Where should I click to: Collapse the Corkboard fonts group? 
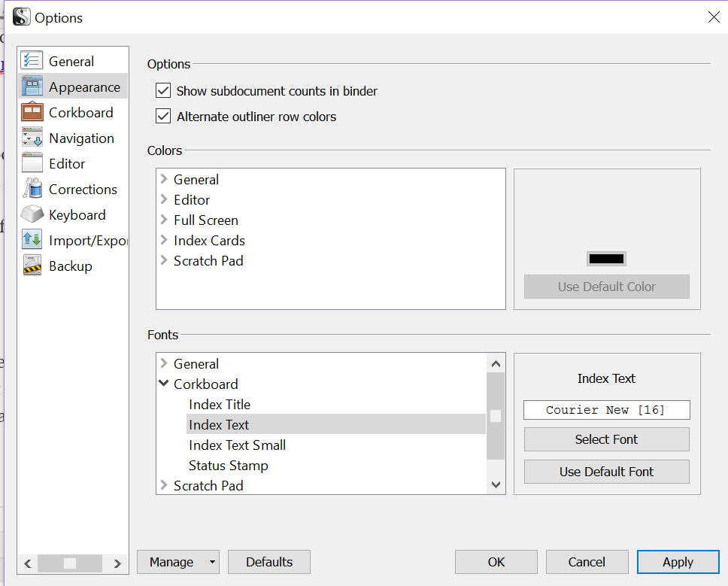(x=165, y=384)
